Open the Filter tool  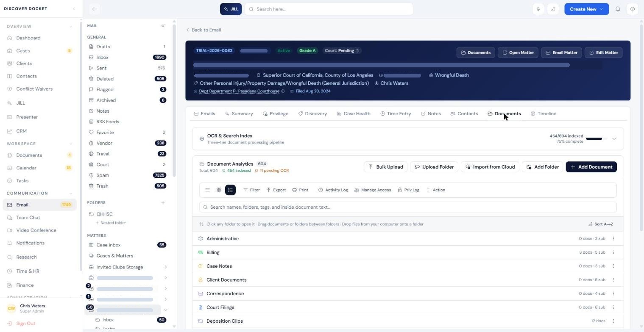pyautogui.click(x=251, y=190)
